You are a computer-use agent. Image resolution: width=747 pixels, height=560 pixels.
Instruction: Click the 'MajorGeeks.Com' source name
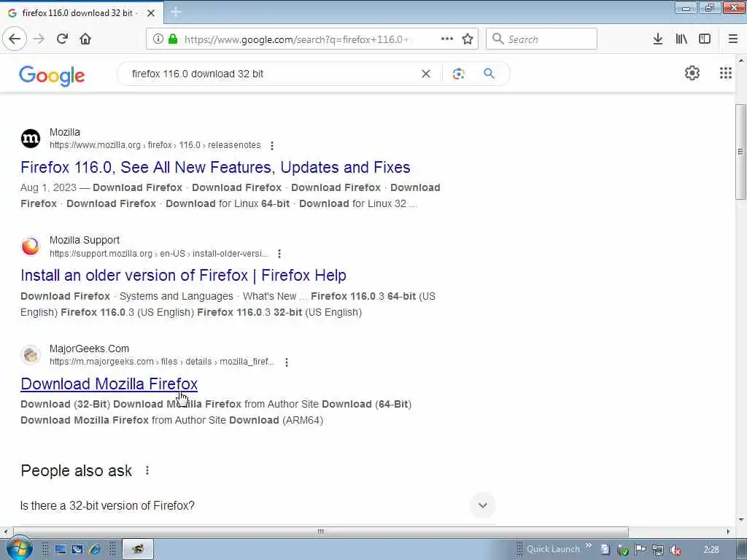[x=89, y=349]
